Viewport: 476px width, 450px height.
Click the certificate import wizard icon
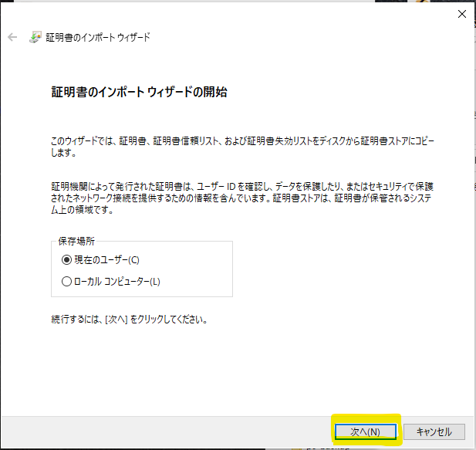tap(35, 37)
